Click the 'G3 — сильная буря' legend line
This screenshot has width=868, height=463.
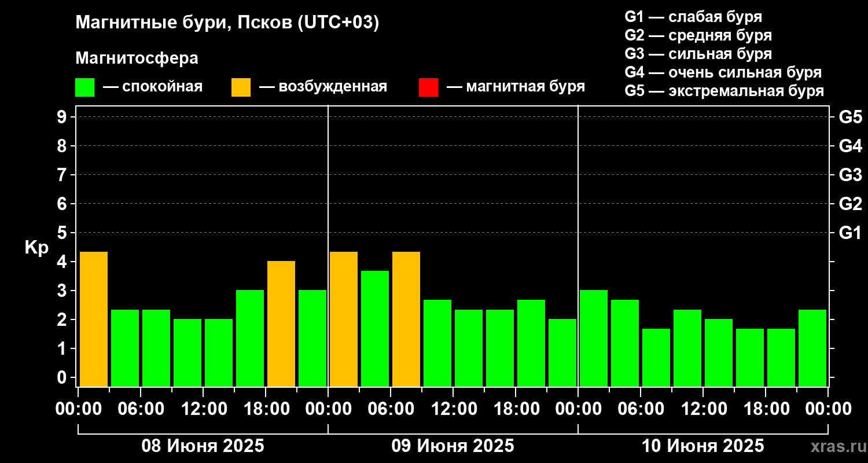pos(698,54)
